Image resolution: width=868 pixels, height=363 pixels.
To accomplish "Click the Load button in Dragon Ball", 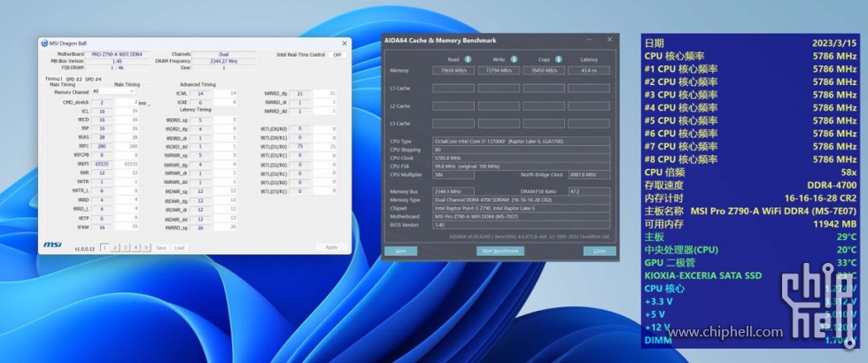I will [179, 247].
